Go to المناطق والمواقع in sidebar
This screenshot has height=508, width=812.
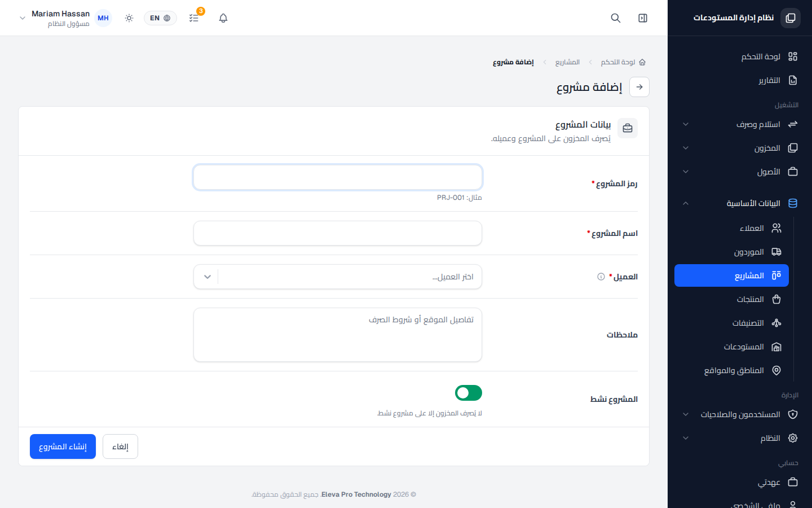pyautogui.click(x=732, y=370)
